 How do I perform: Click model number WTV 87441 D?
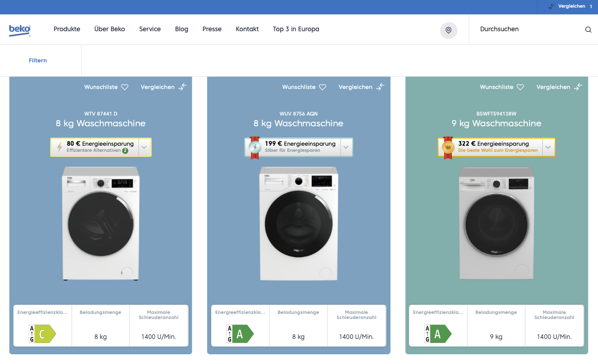point(101,113)
